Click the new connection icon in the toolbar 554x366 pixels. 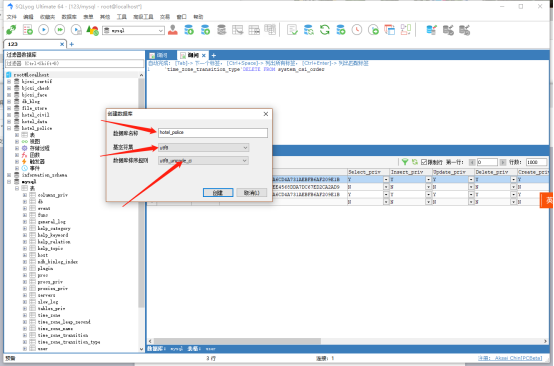pos(11,30)
